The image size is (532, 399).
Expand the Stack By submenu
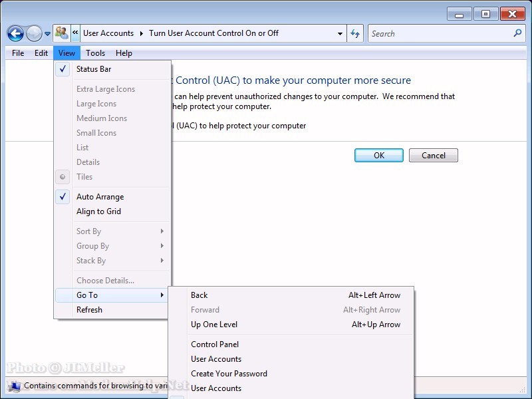click(112, 261)
